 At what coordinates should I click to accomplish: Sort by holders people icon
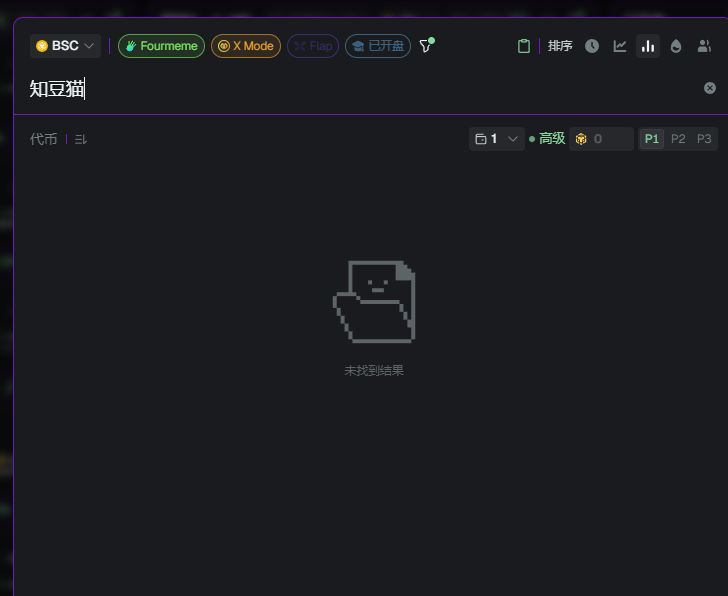pos(704,46)
